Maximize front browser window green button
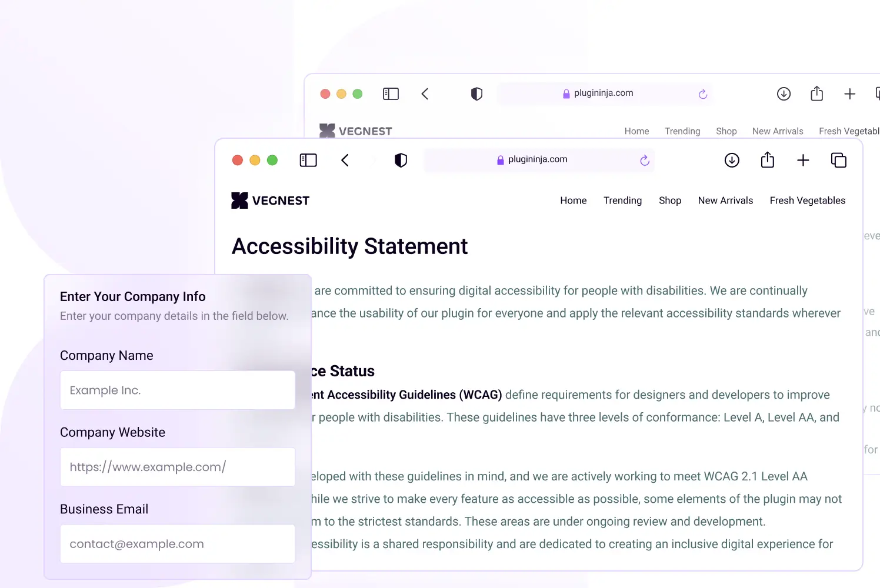This screenshot has height=588, width=880. [272, 160]
